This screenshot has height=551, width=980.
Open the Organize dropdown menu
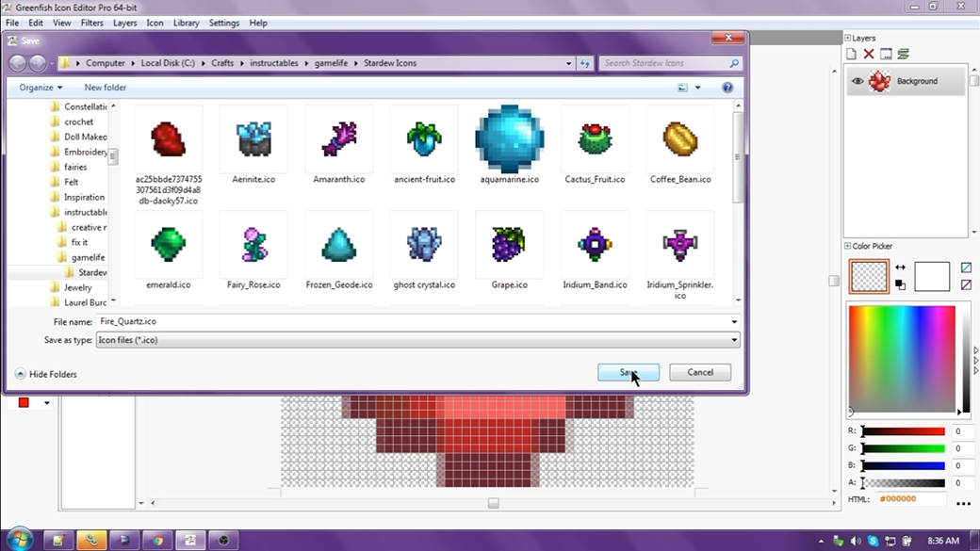[x=38, y=87]
